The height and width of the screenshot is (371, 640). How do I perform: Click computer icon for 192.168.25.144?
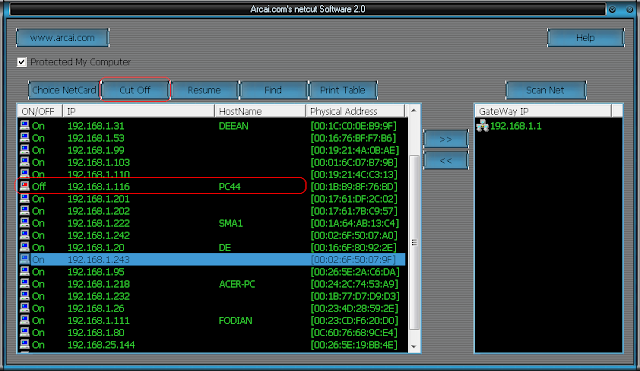coord(25,344)
